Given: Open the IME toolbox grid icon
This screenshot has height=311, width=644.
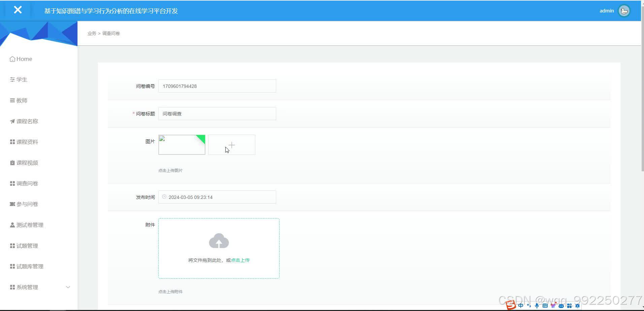Looking at the screenshot, I should pos(569,306).
